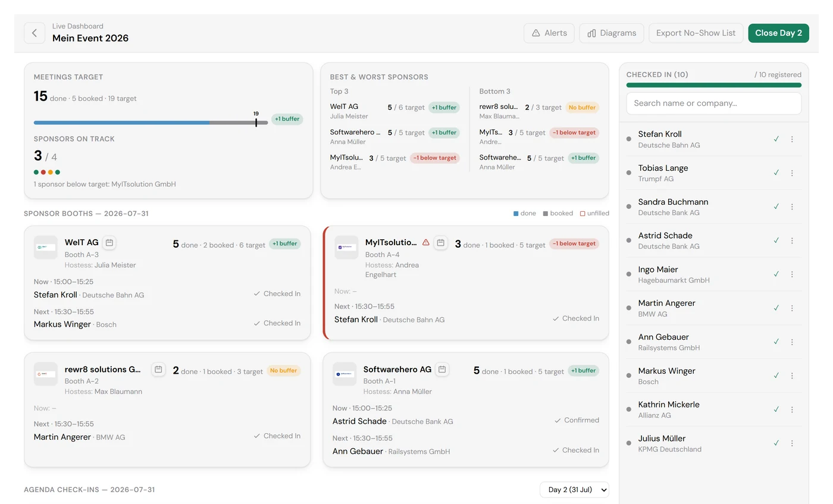Toggle check-in checkmark for Sandra Buchmann
This screenshot has width=833, height=504.
(x=776, y=207)
